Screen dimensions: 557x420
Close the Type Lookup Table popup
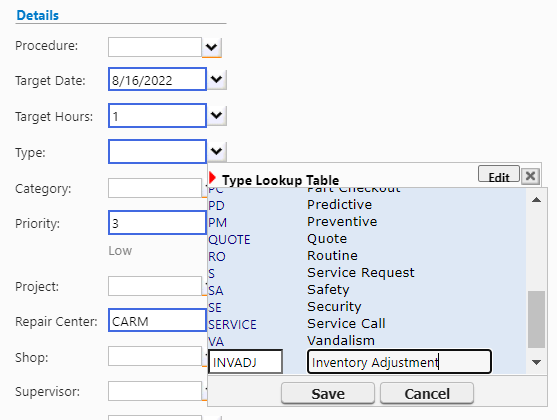(530, 176)
